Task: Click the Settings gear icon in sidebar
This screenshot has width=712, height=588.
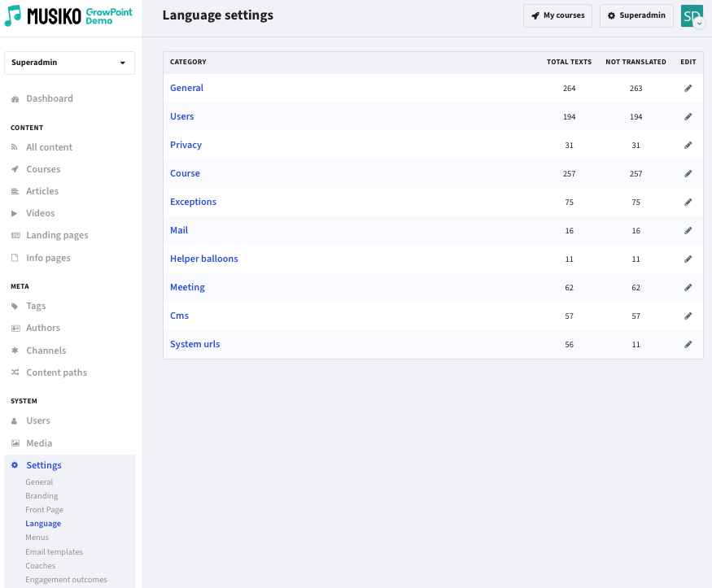Action: click(x=15, y=465)
